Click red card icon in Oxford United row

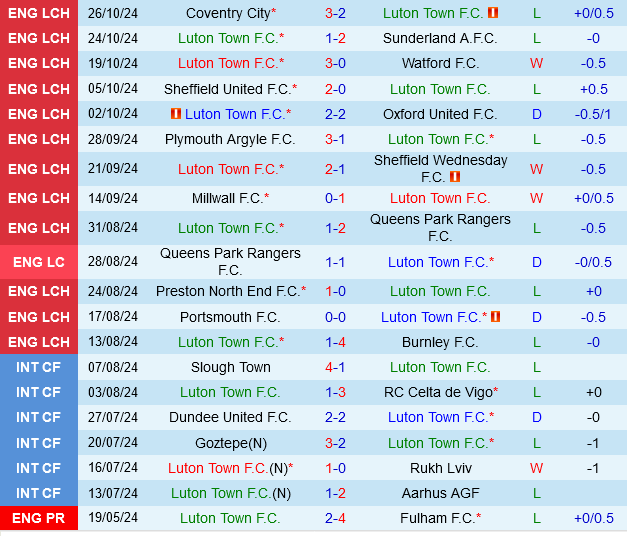176,114
